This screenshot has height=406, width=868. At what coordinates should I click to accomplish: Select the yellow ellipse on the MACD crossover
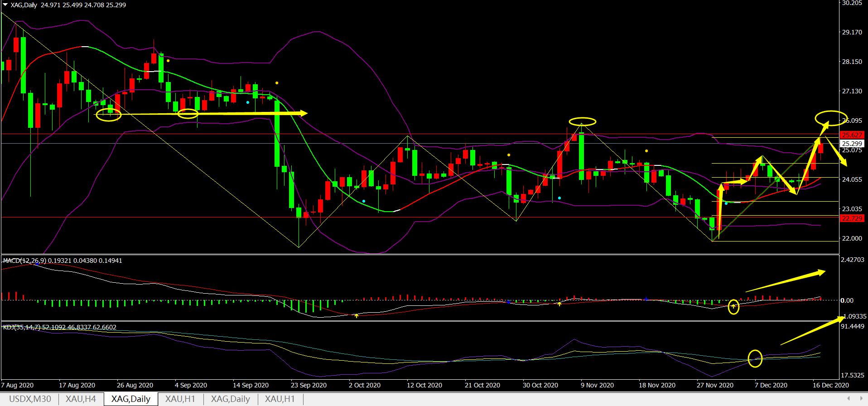coord(733,307)
